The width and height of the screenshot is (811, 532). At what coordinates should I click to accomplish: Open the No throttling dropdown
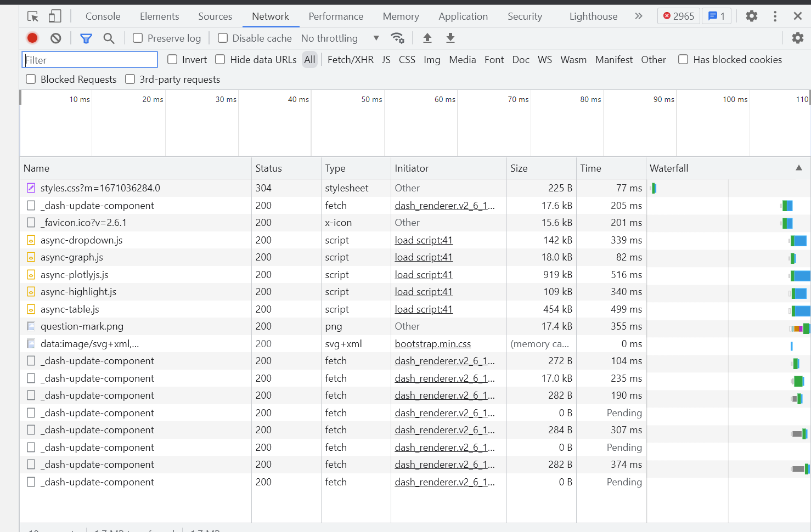340,38
